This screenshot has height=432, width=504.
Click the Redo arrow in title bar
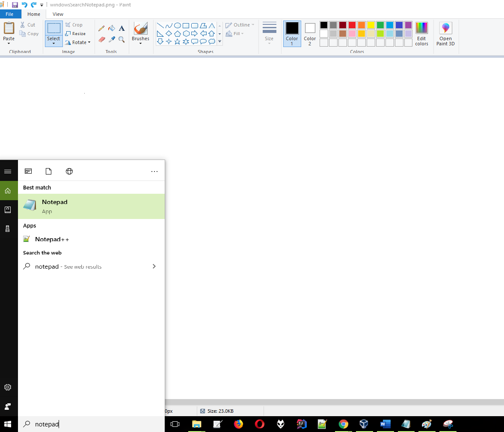[33, 5]
